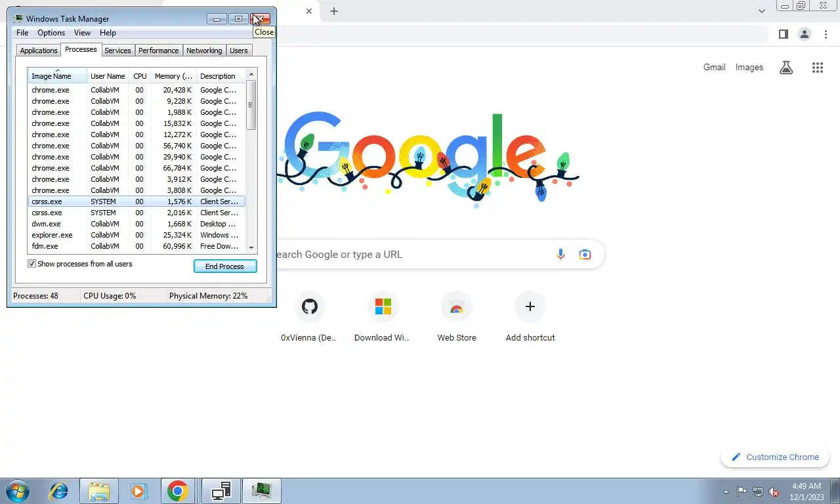Launch Windows Media Player from taskbar

pyautogui.click(x=138, y=491)
